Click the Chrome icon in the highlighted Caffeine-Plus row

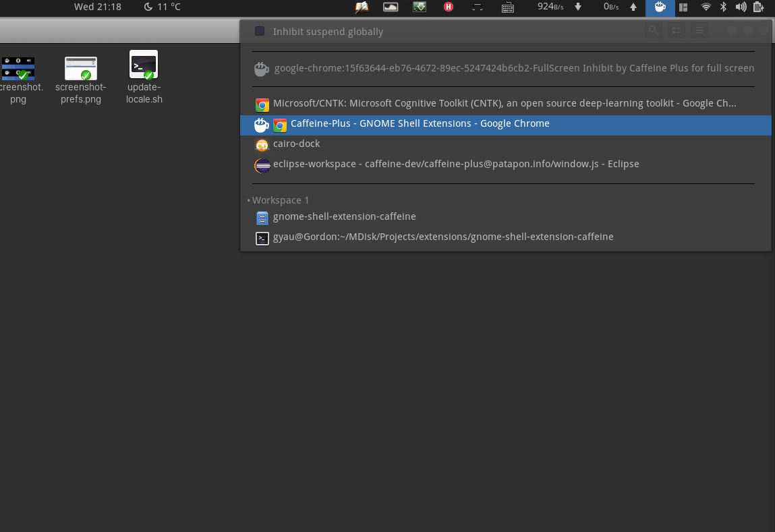pyautogui.click(x=280, y=125)
